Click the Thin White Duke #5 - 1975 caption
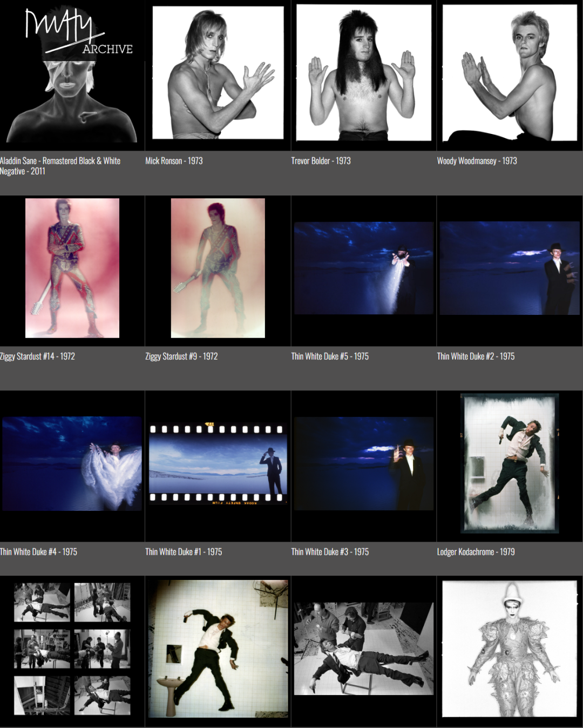The image size is (583, 728). point(330,356)
